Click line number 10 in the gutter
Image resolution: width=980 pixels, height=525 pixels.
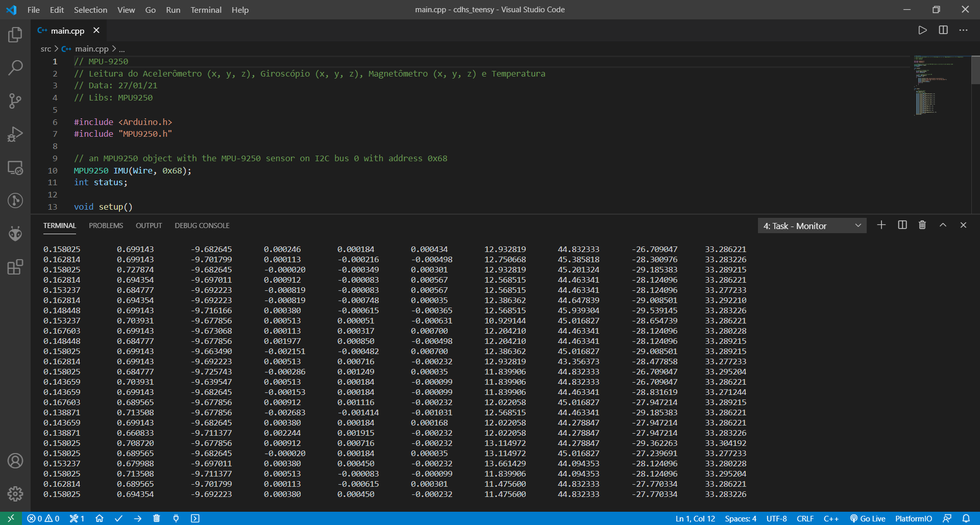click(x=53, y=170)
